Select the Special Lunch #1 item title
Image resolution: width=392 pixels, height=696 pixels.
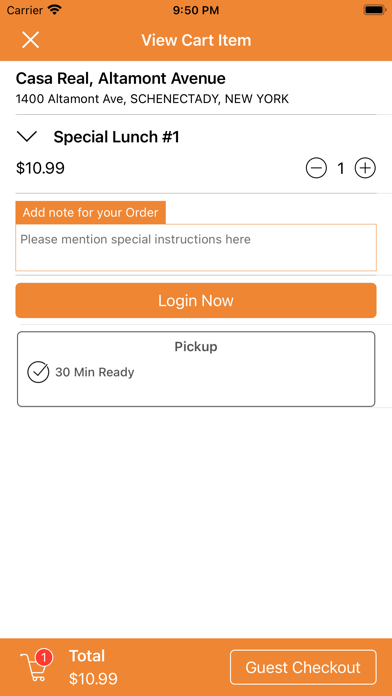116,137
